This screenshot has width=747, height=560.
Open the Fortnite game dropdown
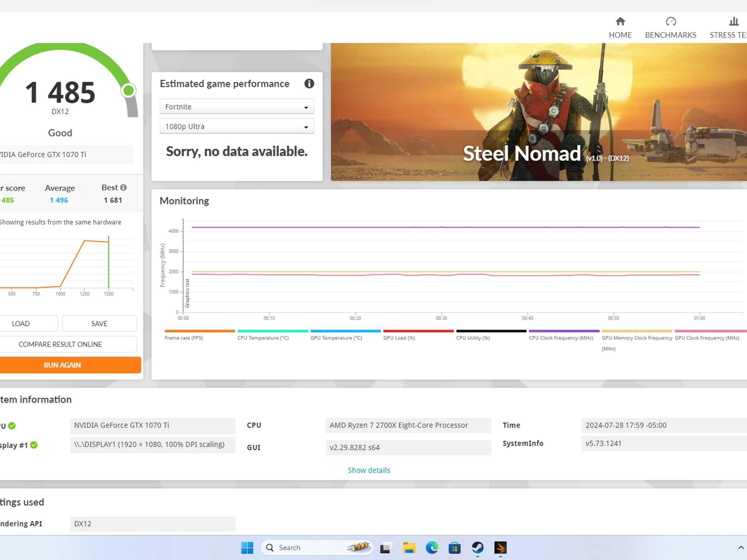(237, 107)
